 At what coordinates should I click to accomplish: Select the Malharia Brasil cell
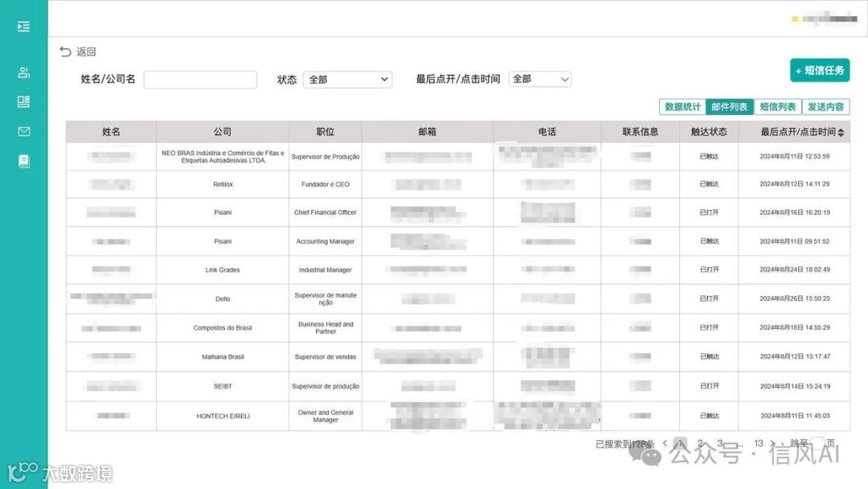[223, 357]
